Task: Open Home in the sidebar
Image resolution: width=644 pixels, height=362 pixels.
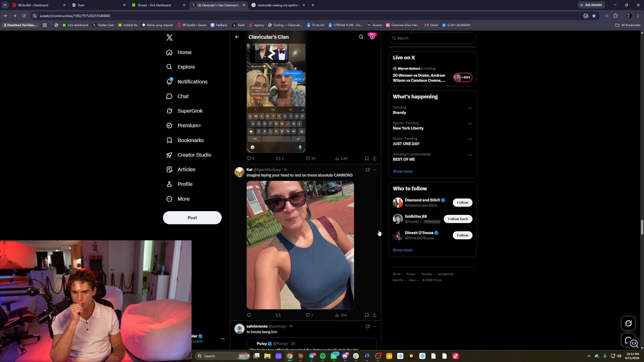Action: pyautogui.click(x=179, y=52)
